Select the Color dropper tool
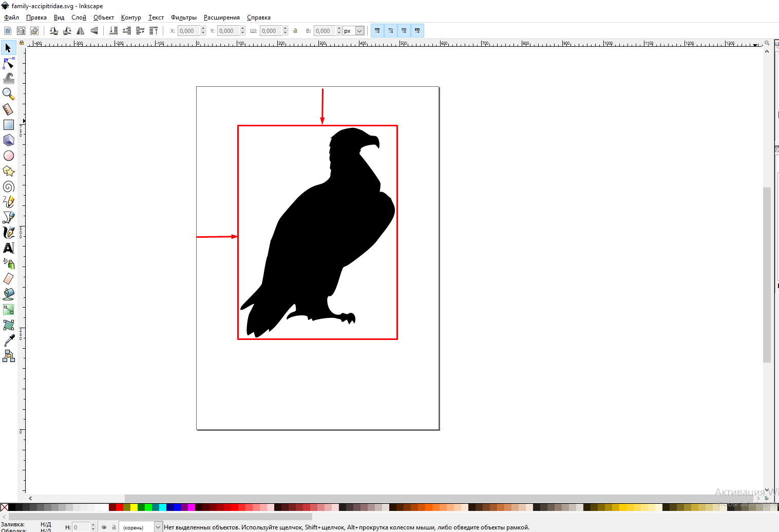Image resolution: width=779 pixels, height=532 pixels. point(8,340)
